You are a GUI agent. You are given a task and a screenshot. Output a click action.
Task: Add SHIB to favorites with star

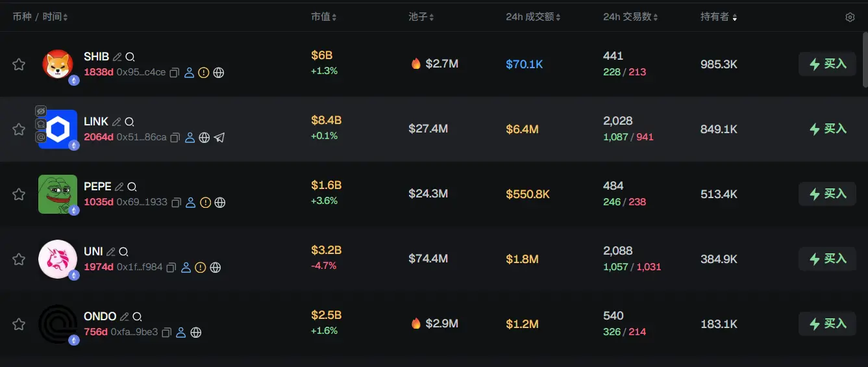pyautogui.click(x=19, y=64)
